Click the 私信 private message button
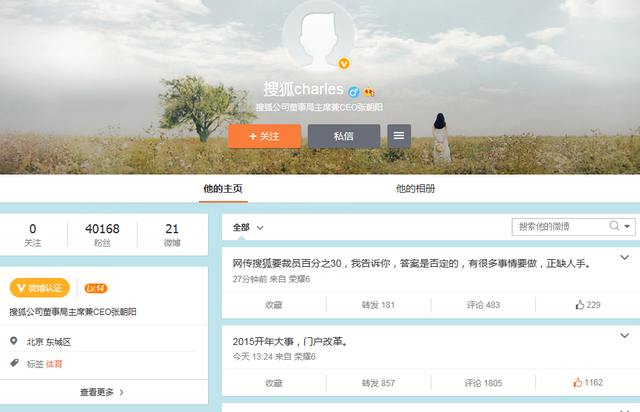 coord(343,136)
